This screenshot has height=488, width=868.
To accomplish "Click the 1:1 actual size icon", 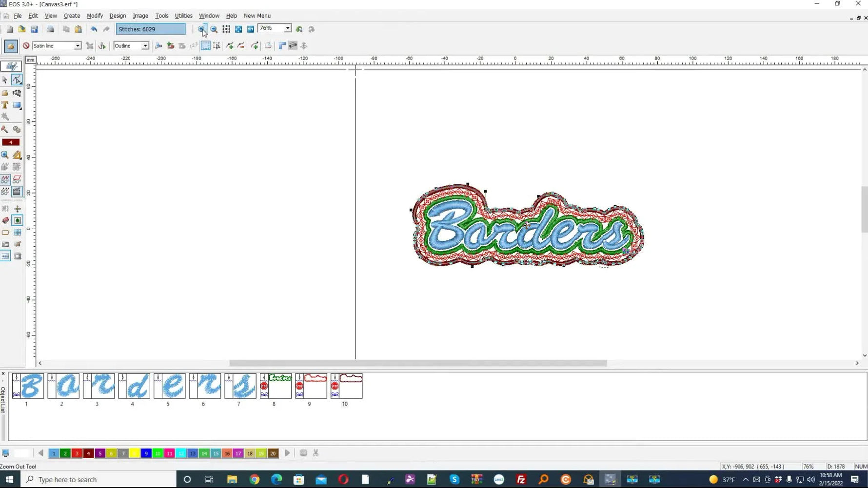I will click(x=250, y=28).
